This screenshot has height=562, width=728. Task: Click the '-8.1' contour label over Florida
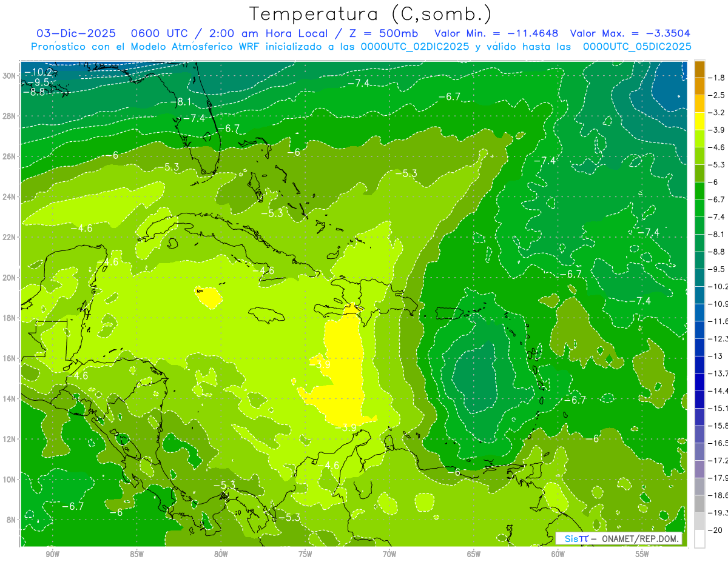click(183, 102)
